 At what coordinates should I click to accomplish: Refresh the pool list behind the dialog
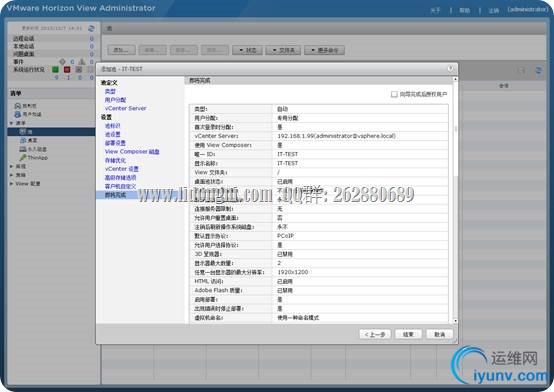pyautogui.click(x=538, y=70)
